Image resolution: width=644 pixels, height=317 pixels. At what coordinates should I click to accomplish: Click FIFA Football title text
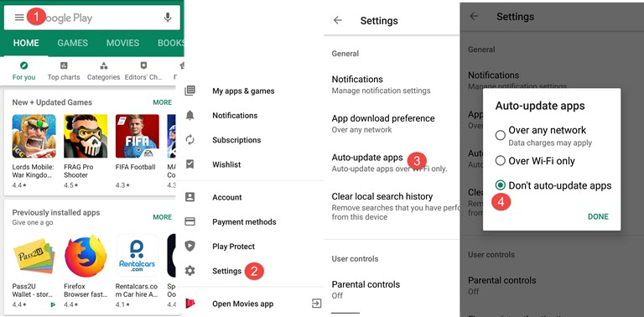click(136, 167)
